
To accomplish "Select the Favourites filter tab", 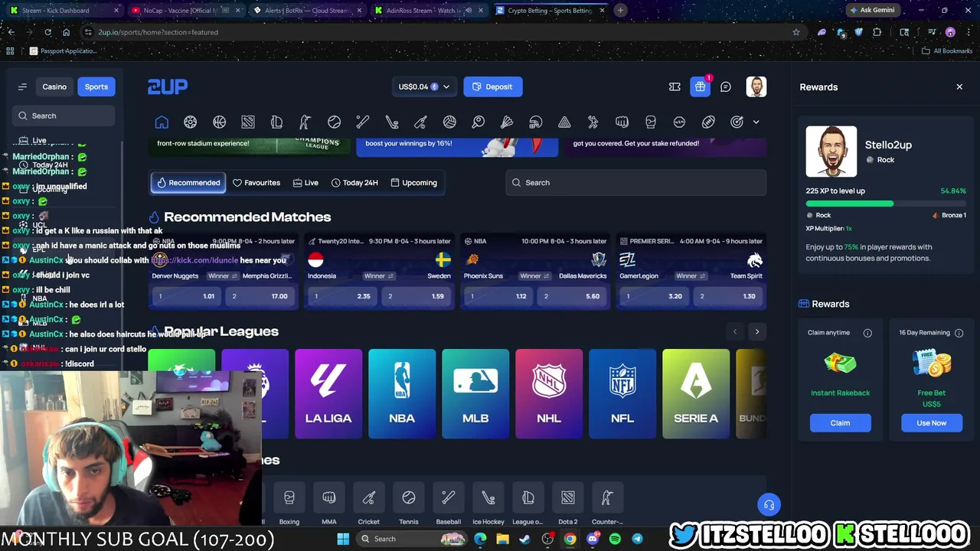I will (256, 183).
